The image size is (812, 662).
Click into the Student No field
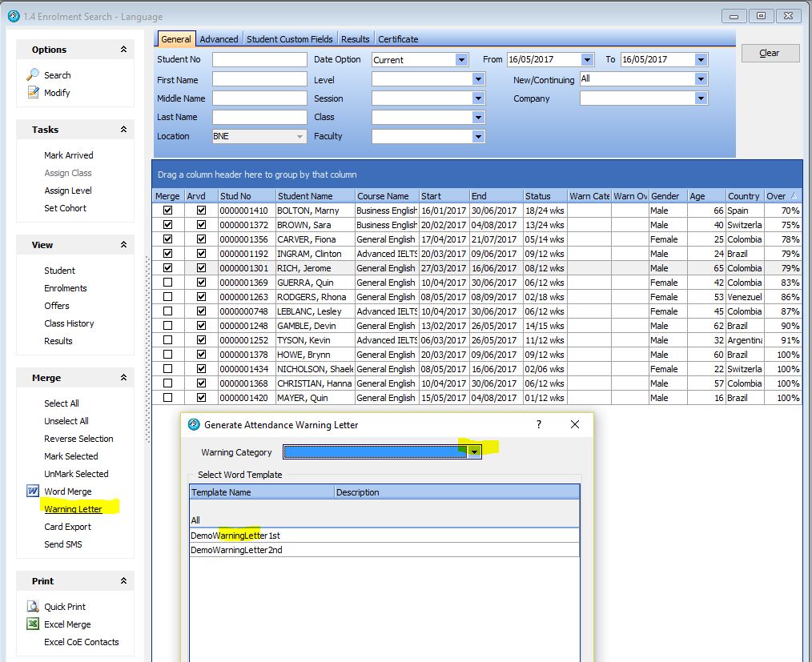tap(259, 60)
